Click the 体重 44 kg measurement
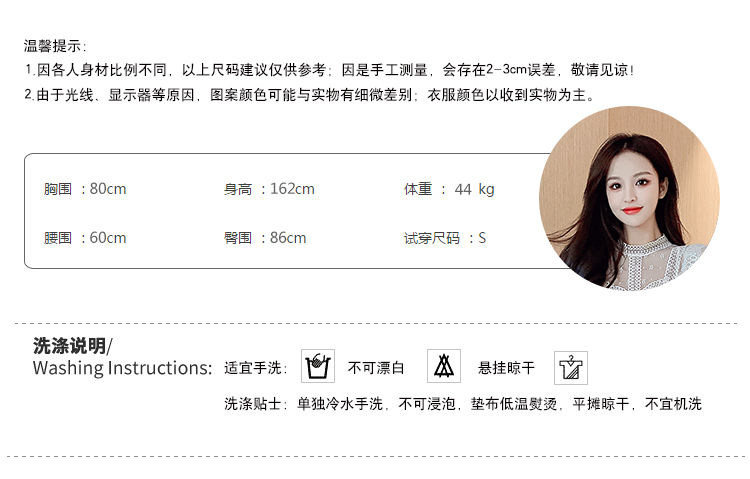The width and height of the screenshot is (750, 479). coord(449,189)
